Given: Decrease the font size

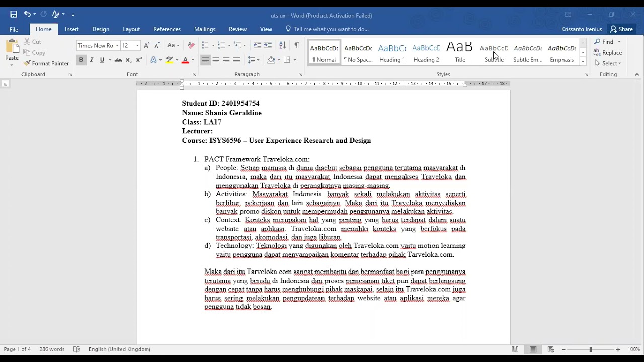Looking at the screenshot, I should point(157,45).
